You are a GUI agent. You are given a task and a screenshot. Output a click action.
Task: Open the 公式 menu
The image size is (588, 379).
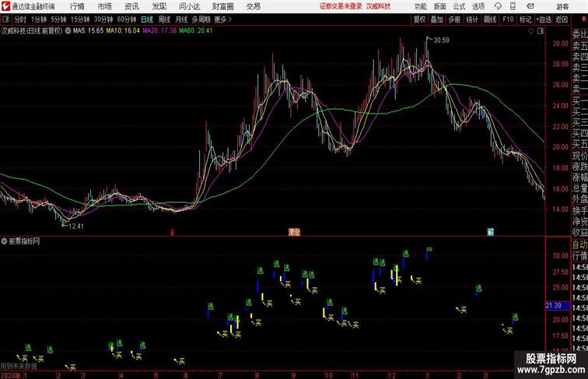[459, 6]
